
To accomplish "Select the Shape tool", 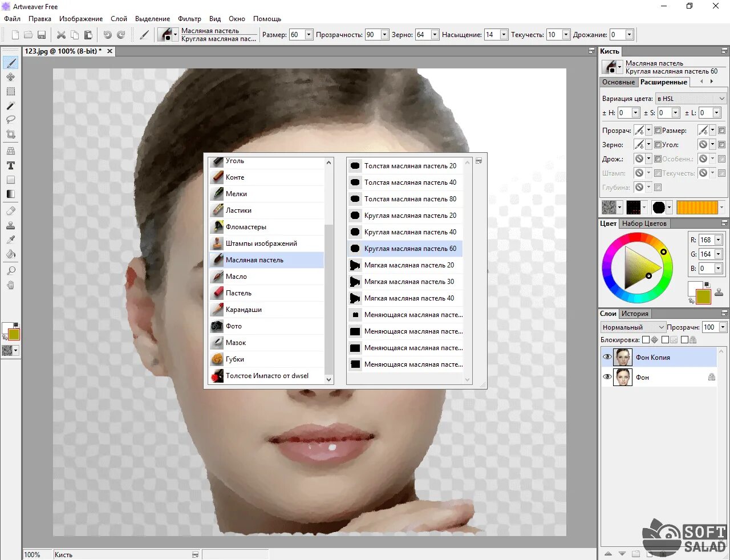I will coord(11,180).
